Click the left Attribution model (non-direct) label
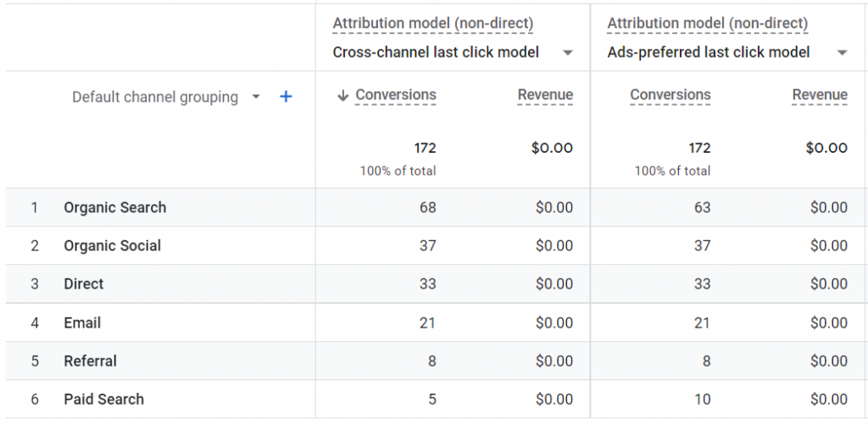868x426 pixels. pos(432,23)
